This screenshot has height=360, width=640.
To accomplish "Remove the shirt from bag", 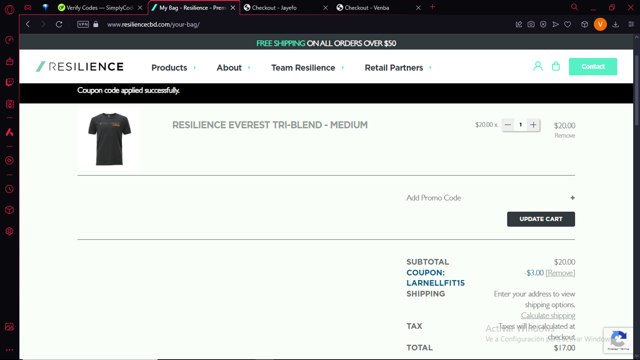I will [564, 136].
